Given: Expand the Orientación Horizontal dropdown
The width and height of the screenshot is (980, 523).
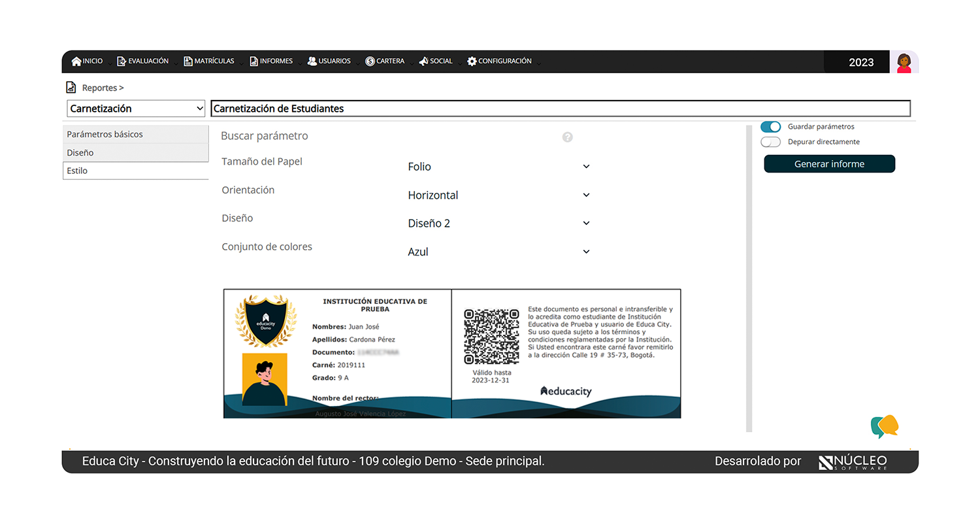Looking at the screenshot, I should pyautogui.click(x=498, y=195).
